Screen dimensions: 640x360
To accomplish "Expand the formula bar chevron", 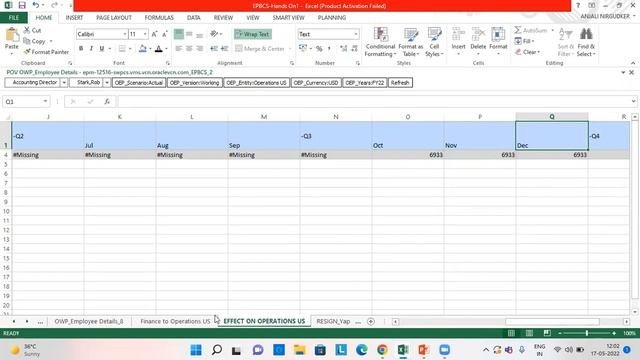I will click(x=633, y=101).
